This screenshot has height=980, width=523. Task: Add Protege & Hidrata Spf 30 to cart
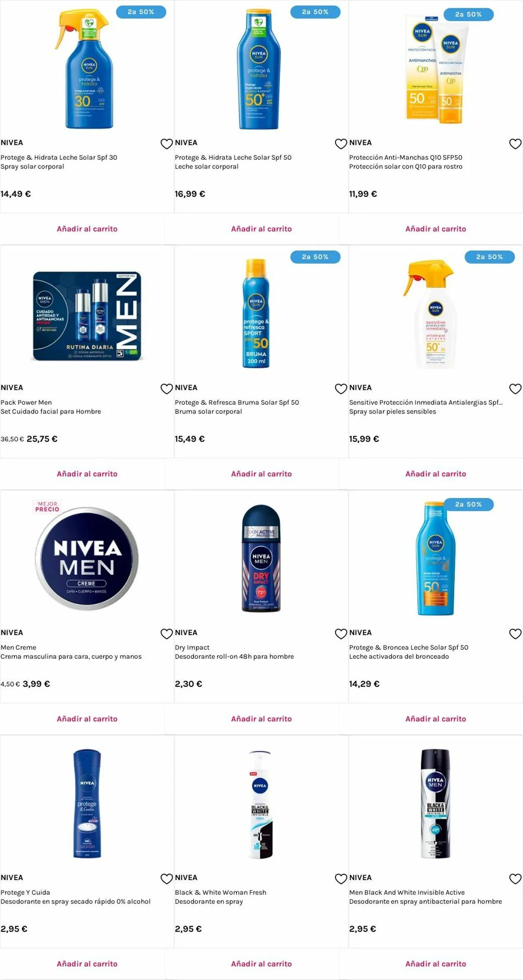click(x=87, y=229)
